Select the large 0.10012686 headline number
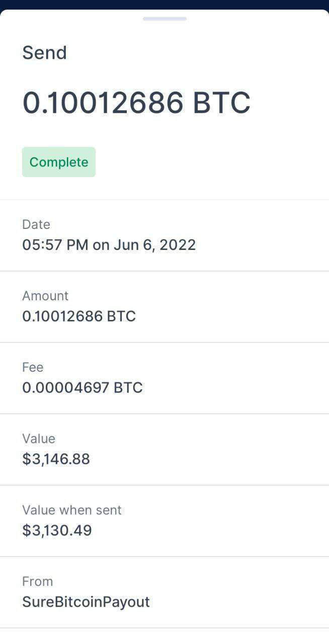This screenshot has height=644, width=329. (103, 103)
